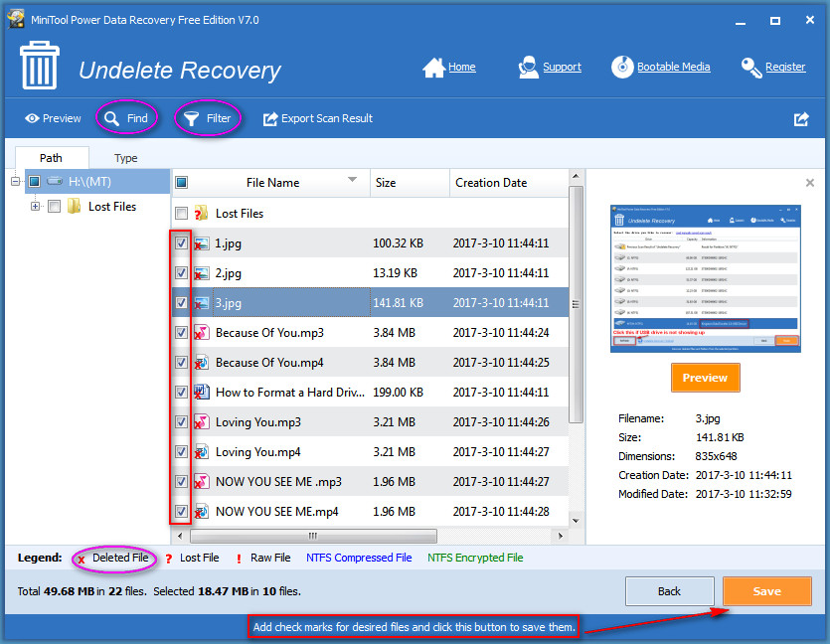Uncheck the NOW YOU SEE ME .mp3 checkbox
Image resolution: width=830 pixels, height=644 pixels.
coord(181,482)
